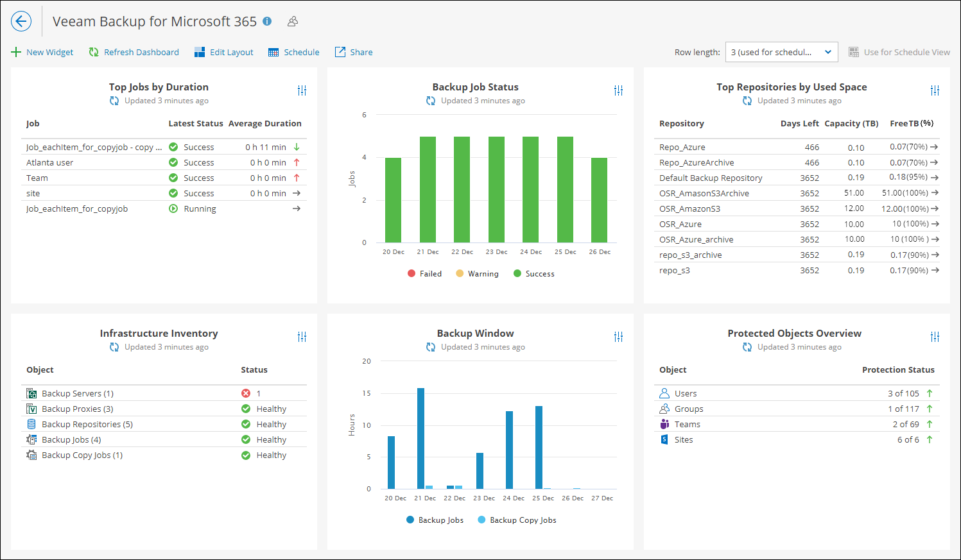Image resolution: width=961 pixels, height=560 pixels.
Task: Toggle Warning legend in Backup Job Status
Action: click(x=477, y=273)
